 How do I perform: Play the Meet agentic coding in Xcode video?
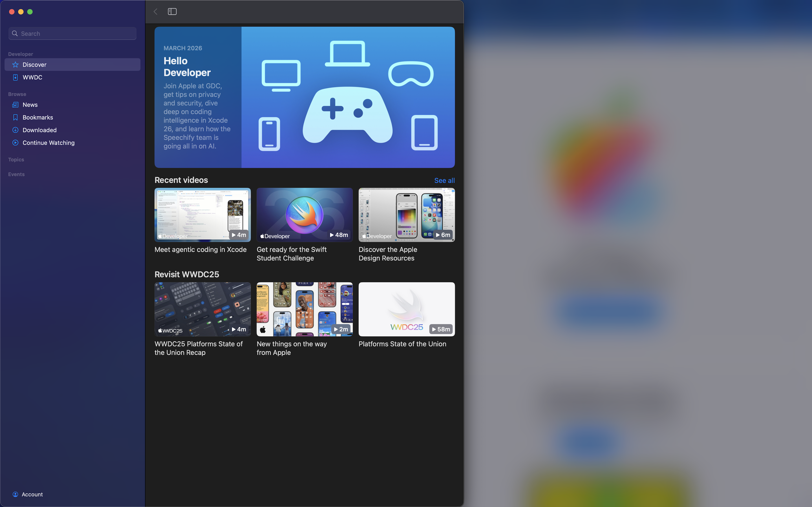202,215
